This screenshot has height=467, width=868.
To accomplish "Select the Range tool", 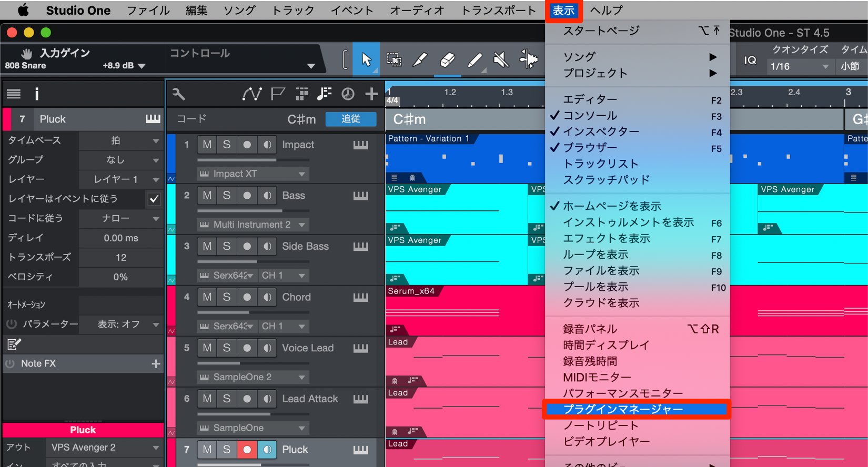I will [x=393, y=59].
